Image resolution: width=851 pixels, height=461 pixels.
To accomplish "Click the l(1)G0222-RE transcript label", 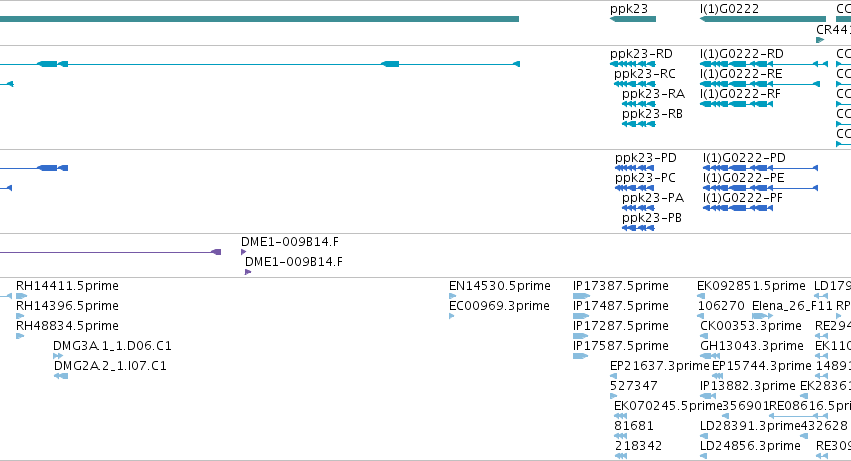I will click(741, 74).
